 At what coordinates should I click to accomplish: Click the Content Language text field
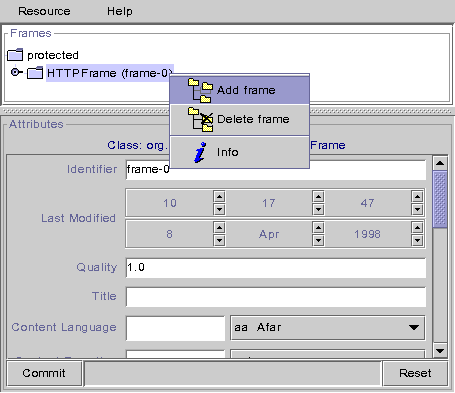175,328
